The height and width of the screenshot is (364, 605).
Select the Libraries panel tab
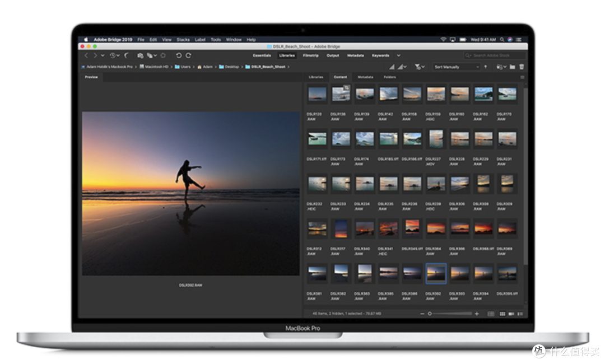point(316,77)
